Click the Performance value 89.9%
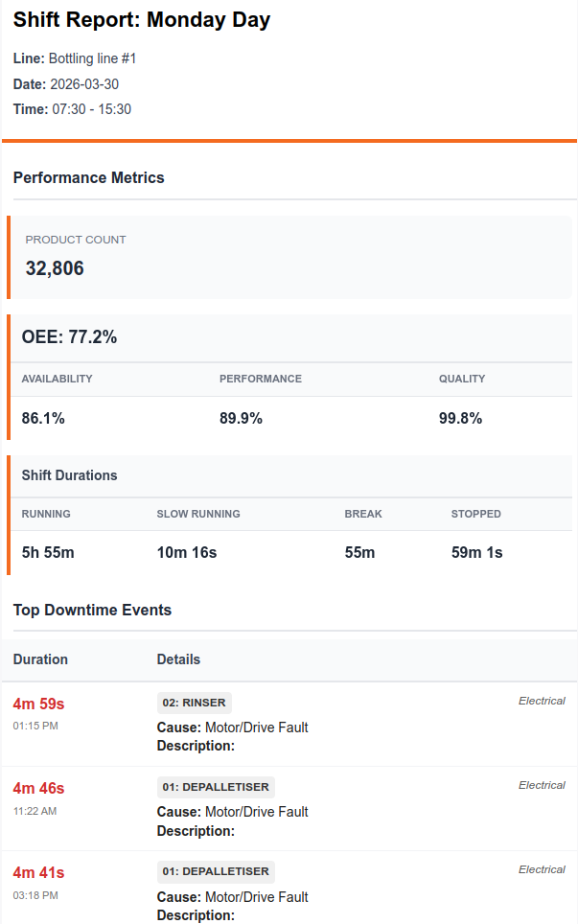 (x=241, y=418)
